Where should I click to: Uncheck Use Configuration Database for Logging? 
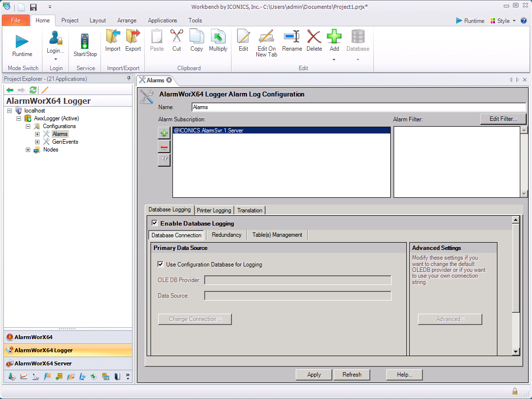(x=161, y=265)
